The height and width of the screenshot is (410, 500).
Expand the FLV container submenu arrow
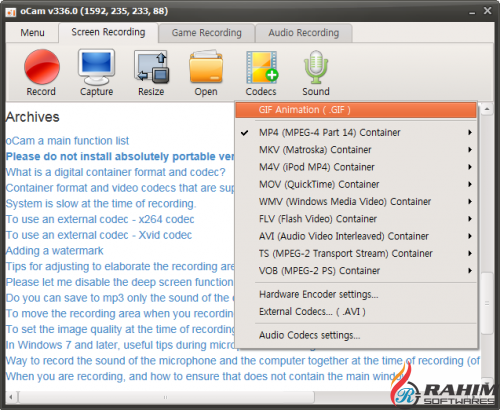point(470,219)
